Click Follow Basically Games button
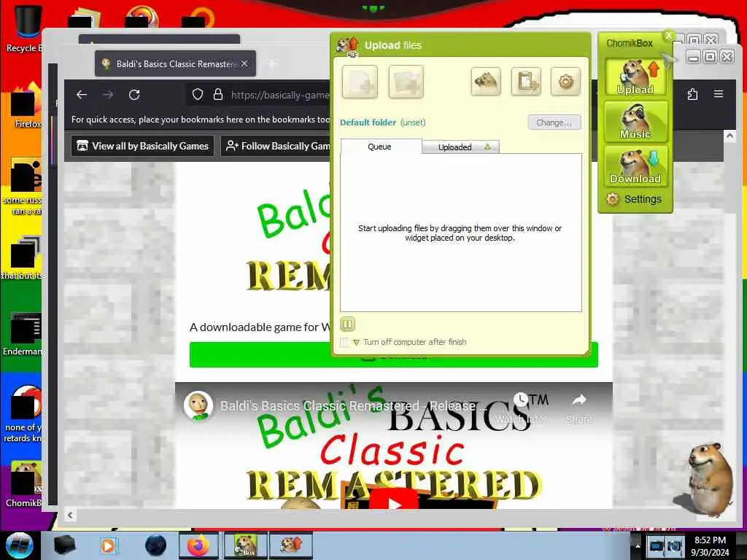Screen dimensions: 747x560 275,146
